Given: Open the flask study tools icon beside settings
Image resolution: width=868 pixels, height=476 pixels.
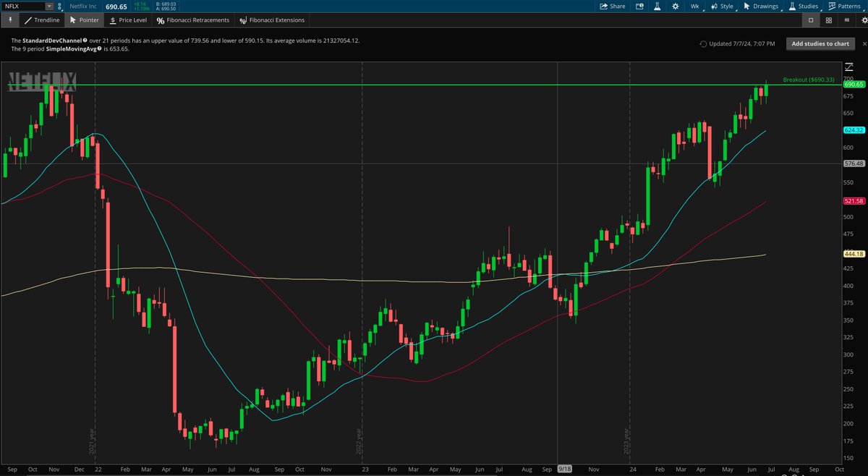Looking at the screenshot, I should click(658, 6).
